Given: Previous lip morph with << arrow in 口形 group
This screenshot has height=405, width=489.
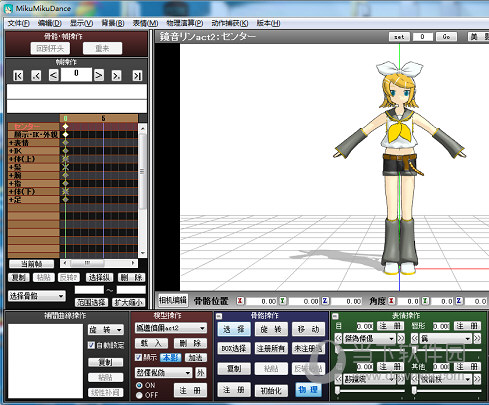Looking at the screenshot, I should (x=414, y=339).
